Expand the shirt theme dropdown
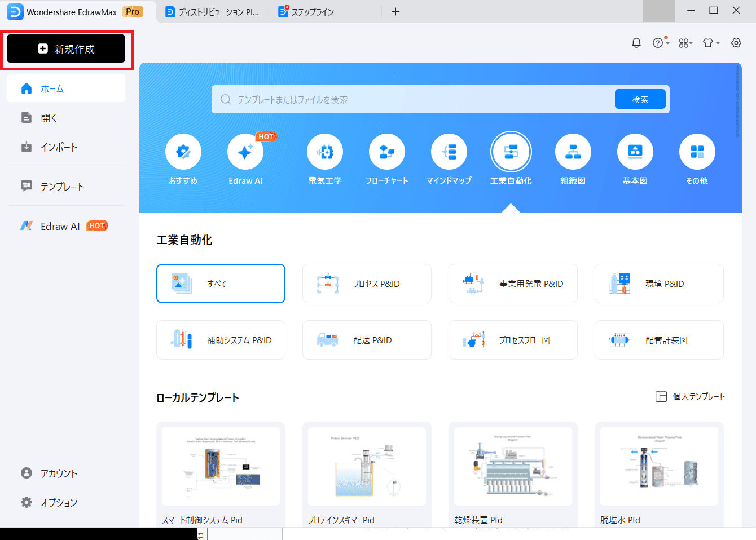 tap(711, 43)
